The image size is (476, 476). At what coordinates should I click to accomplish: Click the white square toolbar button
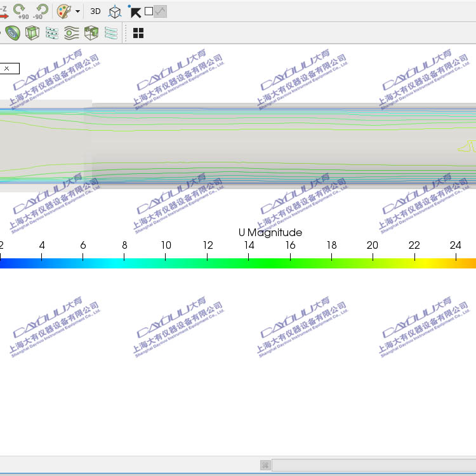(x=149, y=11)
